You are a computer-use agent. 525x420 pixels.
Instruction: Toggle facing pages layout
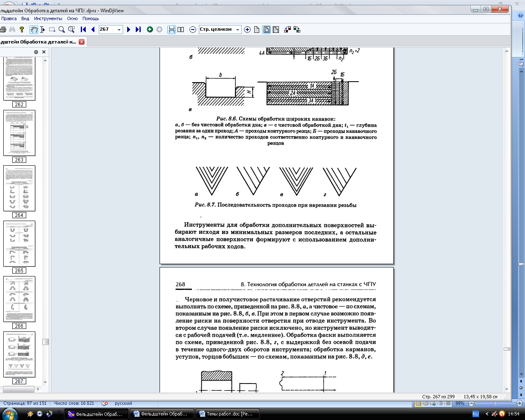181,30
